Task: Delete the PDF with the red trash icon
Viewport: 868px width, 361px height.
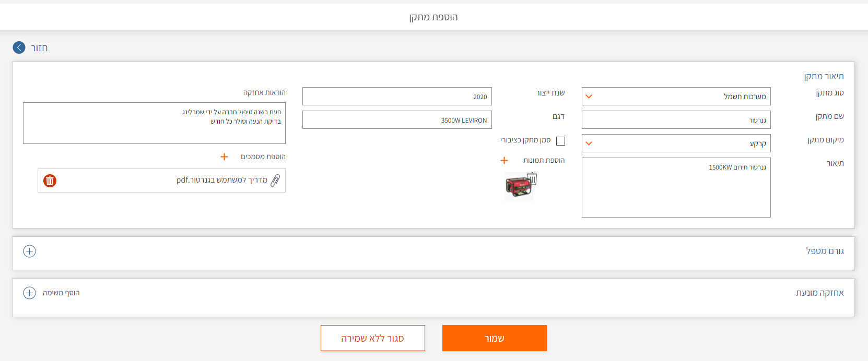Action: click(x=50, y=180)
